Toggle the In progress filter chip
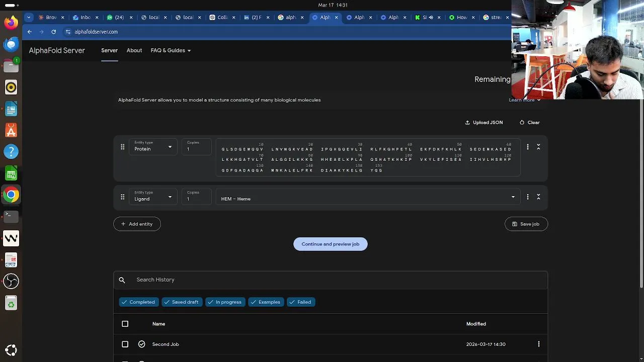The height and width of the screenshot is (362, 644). coord(225,302)
